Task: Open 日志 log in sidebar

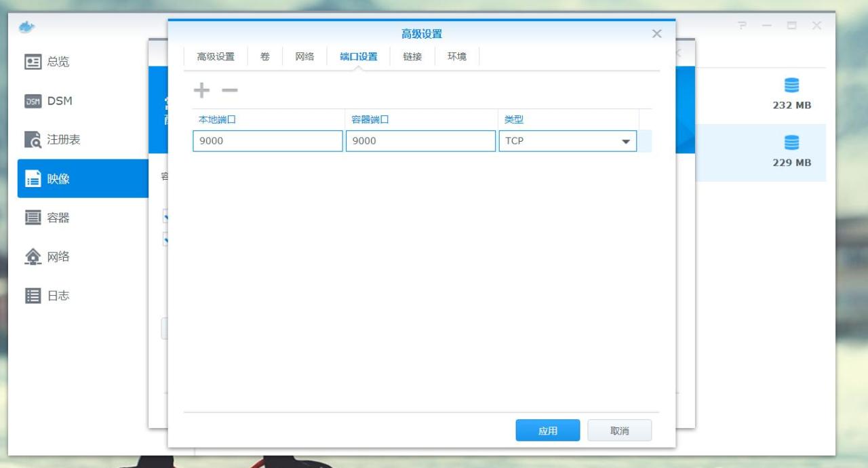Action: pos(47,296)
